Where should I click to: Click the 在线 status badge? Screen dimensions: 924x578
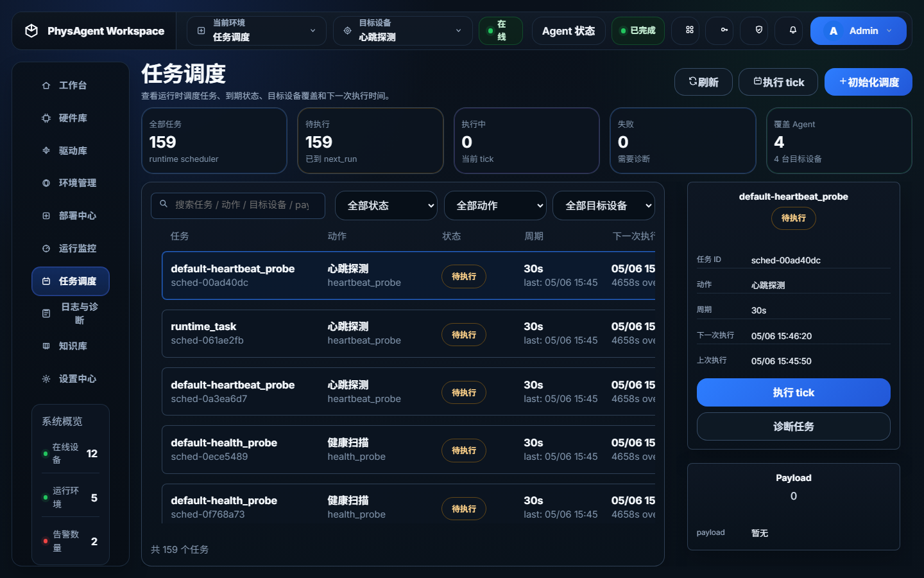coord(501,31)
